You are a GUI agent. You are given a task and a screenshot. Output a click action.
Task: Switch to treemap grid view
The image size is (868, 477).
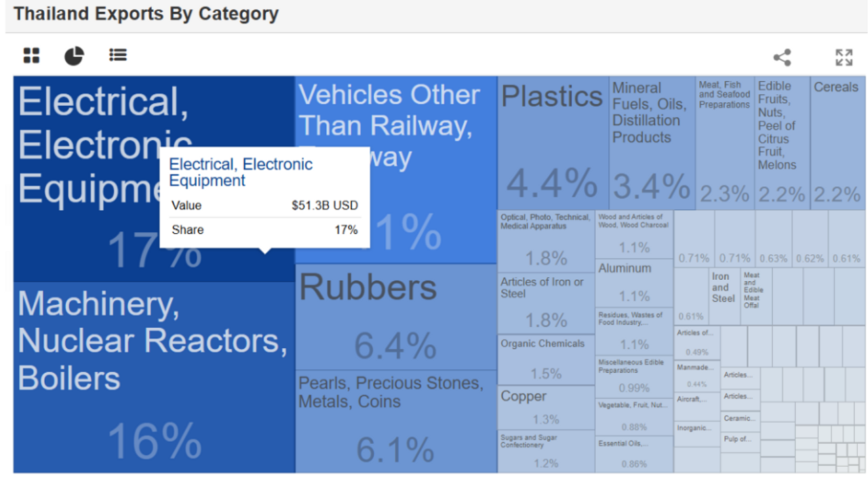click(31, 56)
